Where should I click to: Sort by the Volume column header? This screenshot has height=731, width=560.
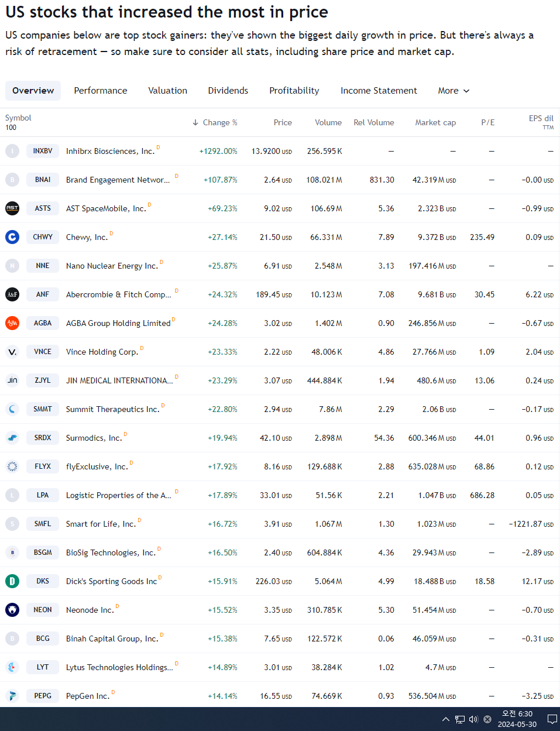(x=328, y=122)
